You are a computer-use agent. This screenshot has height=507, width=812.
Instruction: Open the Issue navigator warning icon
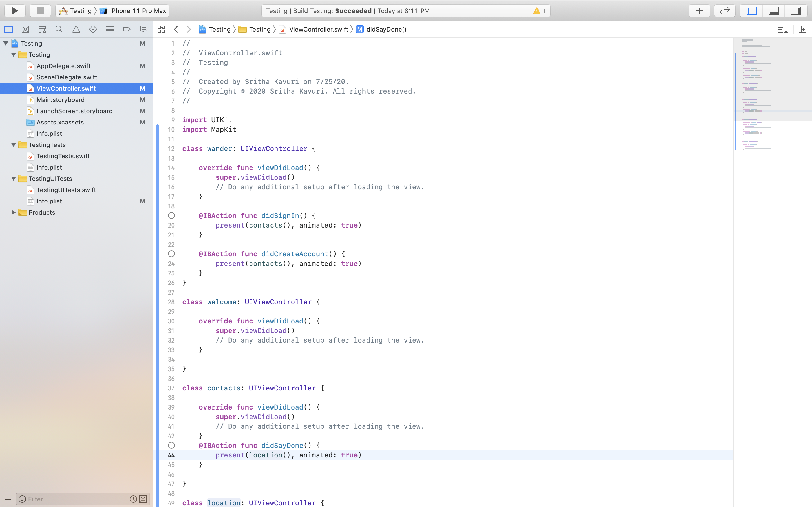76,30
